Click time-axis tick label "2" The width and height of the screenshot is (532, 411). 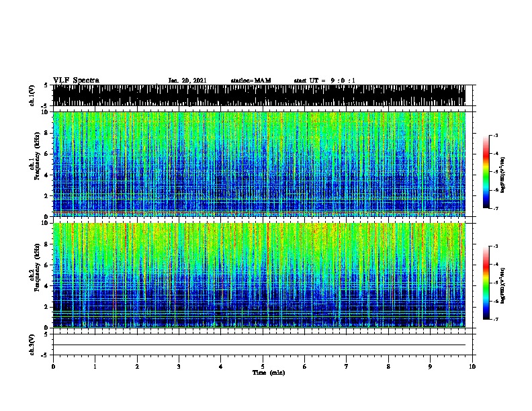point(137,367)
